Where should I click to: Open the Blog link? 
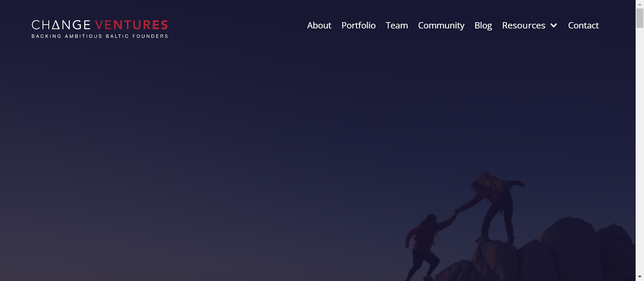[x=483, y=26]
